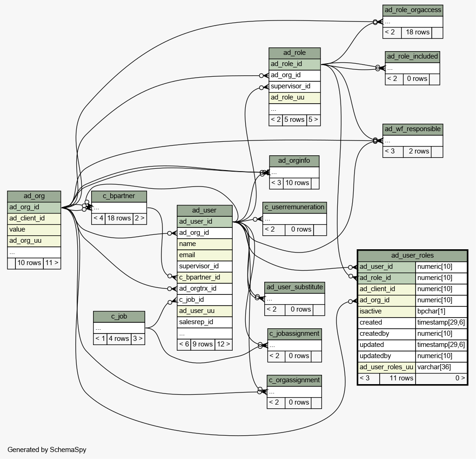Click '4 rows' count in c_job
This screenshot has height=459, width=476.
coord(119,339)
